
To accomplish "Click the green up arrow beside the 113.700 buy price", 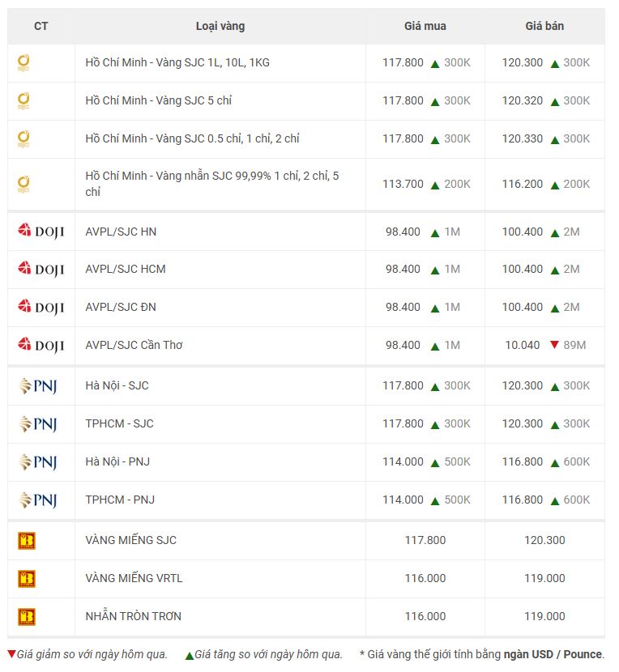I will 435,185.
